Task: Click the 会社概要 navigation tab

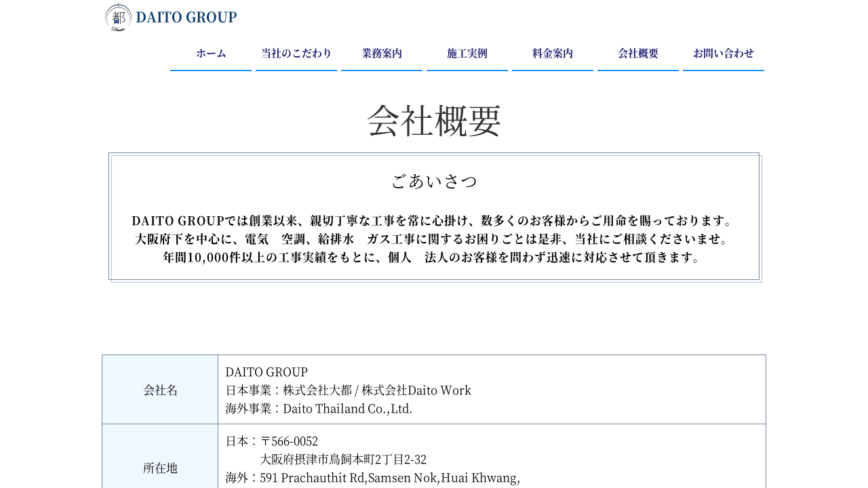Action: [x=638, y=54]
